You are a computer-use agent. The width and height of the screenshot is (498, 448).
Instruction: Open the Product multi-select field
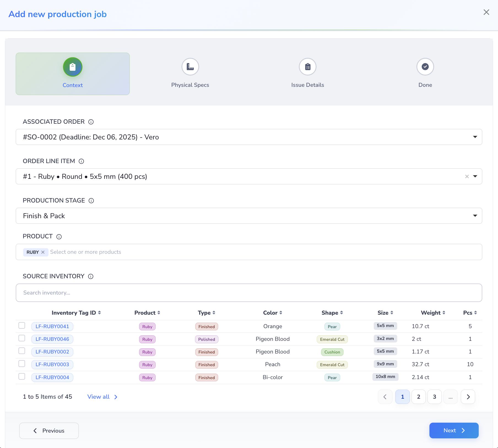pyautogui.click(x=249, y=252)
